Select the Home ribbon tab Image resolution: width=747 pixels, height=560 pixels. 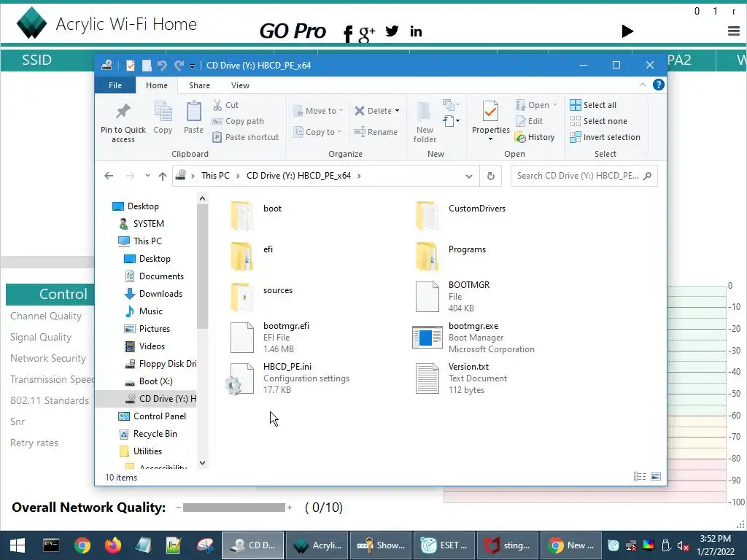[157, 85]
